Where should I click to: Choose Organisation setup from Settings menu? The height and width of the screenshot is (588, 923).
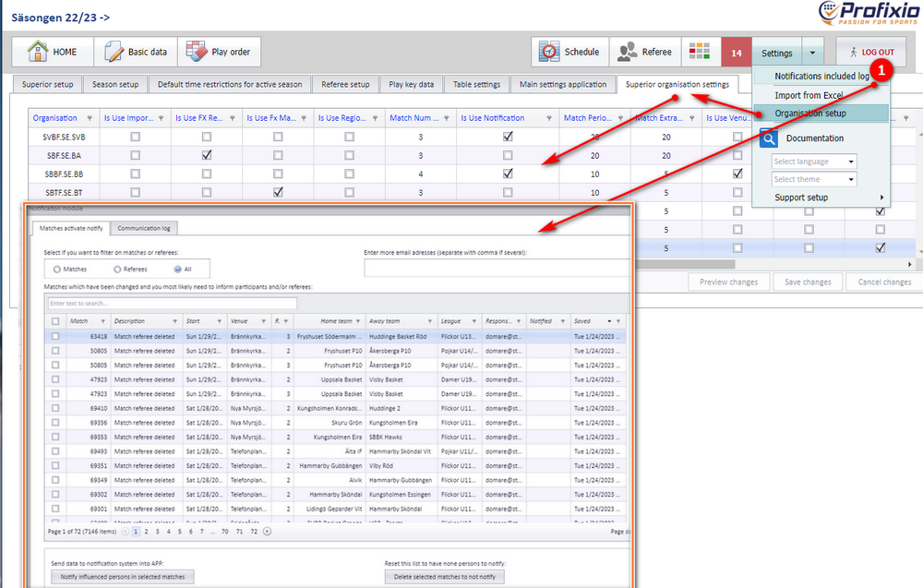pyautogui.click(x=821, y=114)
